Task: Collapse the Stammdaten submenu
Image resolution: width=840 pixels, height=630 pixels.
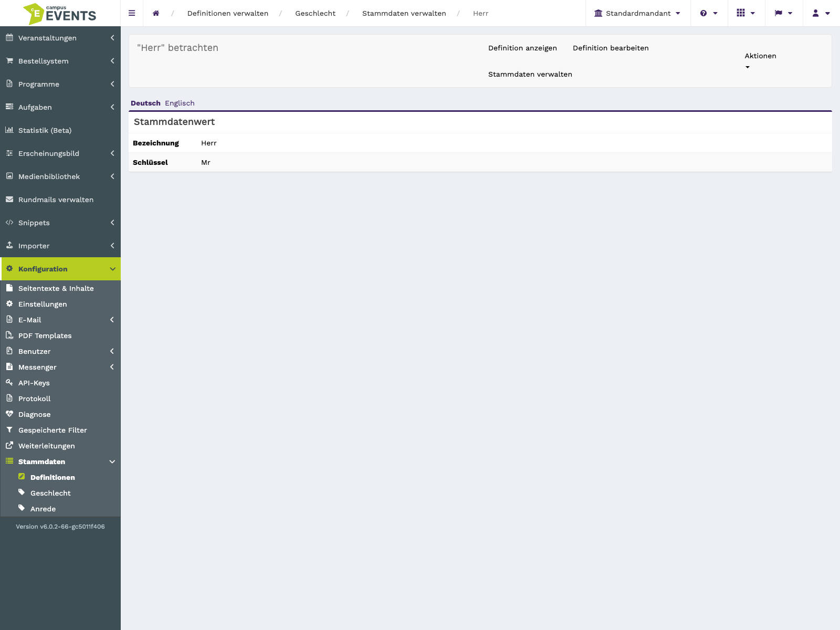Action: 112,461
